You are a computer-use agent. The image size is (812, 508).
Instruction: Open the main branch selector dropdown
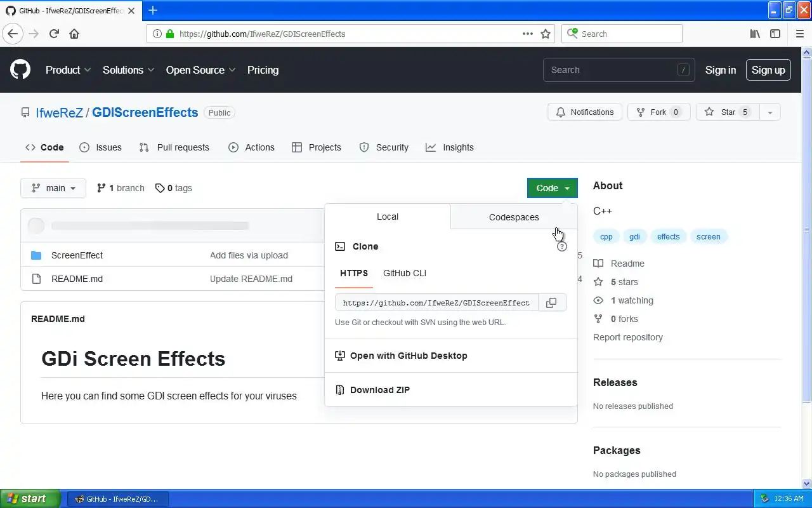(x=53, y=188)
